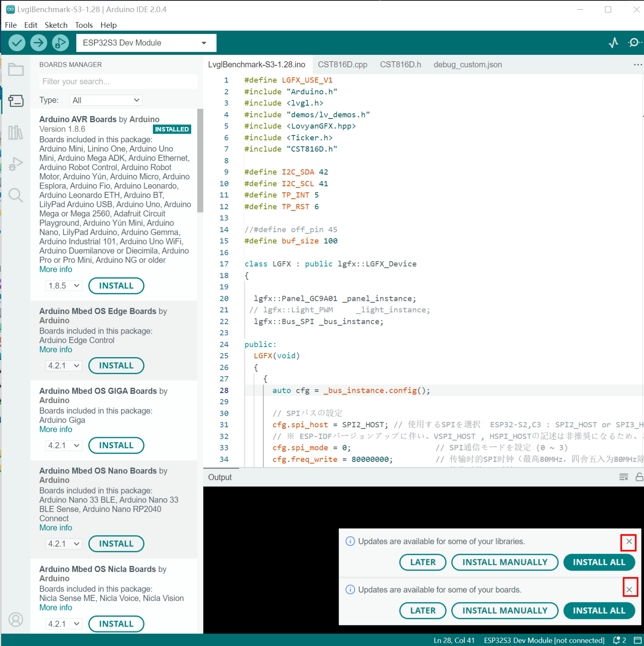This screenshot has width=644, height=646.
Task: Install Arduino Mbed OS Nicla Boards
Action: click(x=116, y=624)
